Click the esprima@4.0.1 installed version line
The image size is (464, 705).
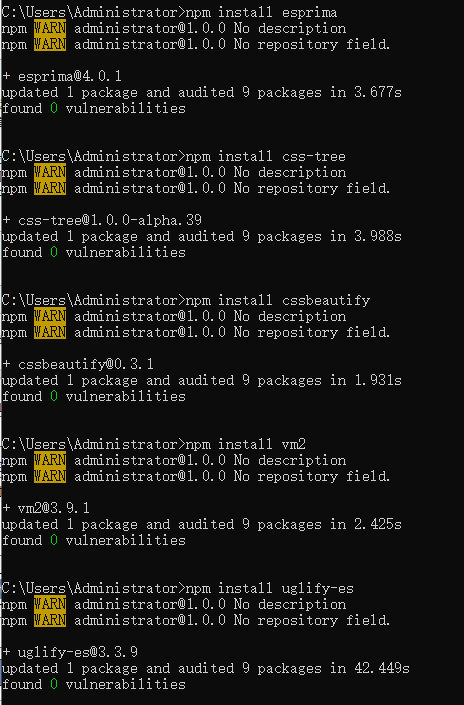[62, 76]
